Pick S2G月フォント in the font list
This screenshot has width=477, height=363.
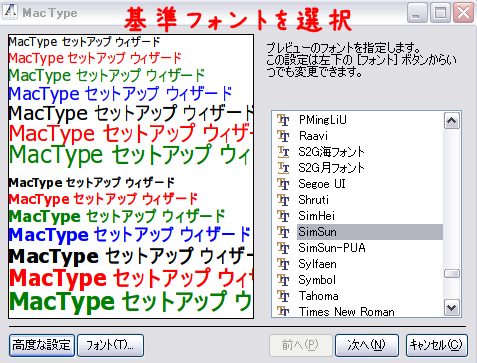(331, 168)
